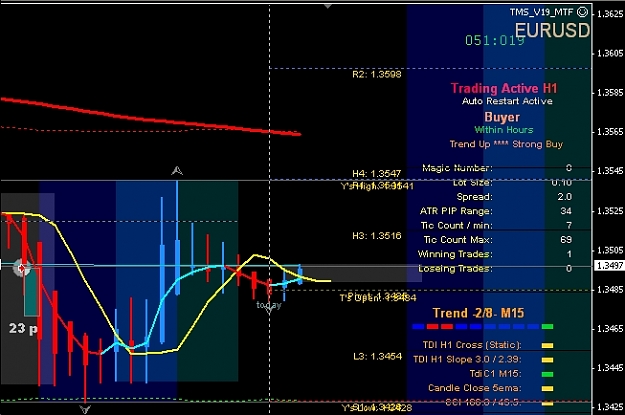Click the 'Buyer' mode label
The height and width of the screenshot is (415, 625).
502,117
